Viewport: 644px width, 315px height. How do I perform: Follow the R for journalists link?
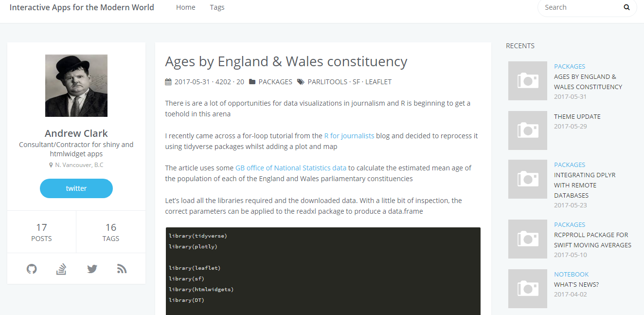point(349,136)
